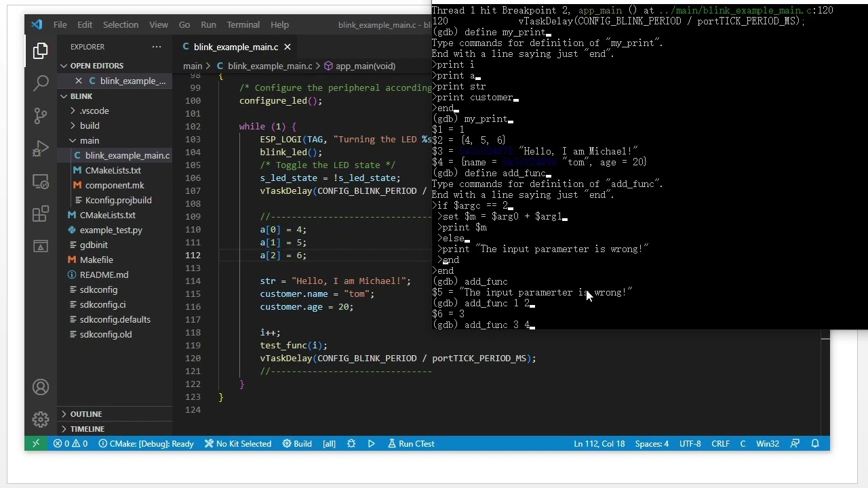The image size is (868, 488).
Task: Click the CMake debug launch bug icon
Action: click(351, 443)
